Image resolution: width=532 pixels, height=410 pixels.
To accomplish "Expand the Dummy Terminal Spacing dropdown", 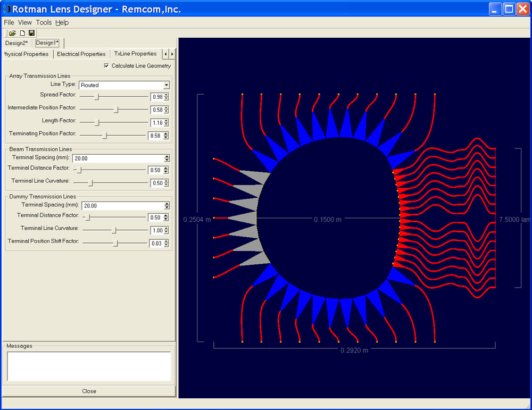I will 165,205.
